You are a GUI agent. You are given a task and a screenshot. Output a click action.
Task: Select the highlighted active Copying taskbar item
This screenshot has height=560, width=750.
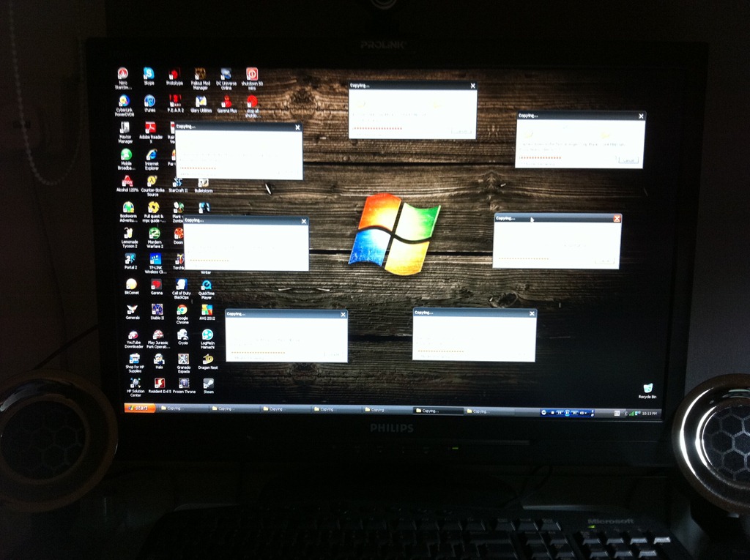pyautogui.click(x=438, y=411)
